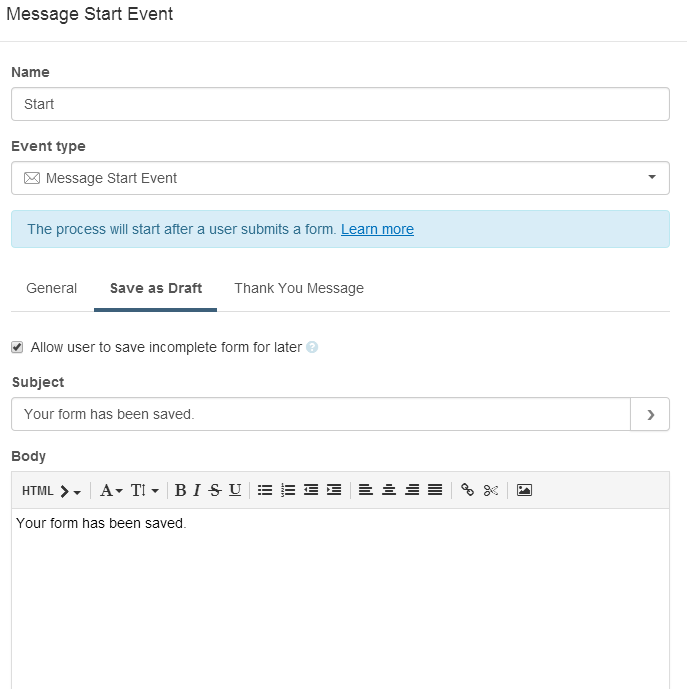Open the Thank You Message tab
Image resolution: width=687 pixels, height=689 pixels.
coord(299,288)
